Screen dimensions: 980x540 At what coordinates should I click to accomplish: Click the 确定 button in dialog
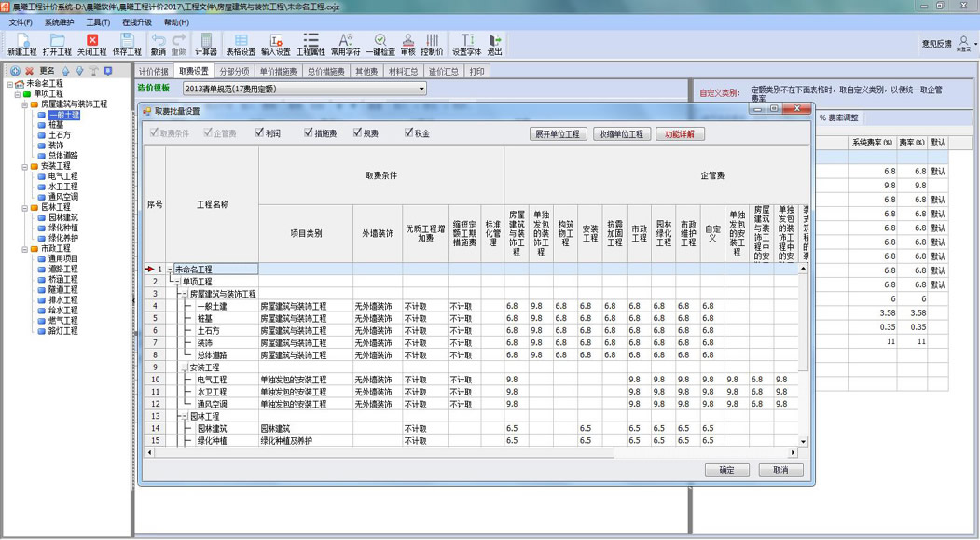[x=726, y=470]
